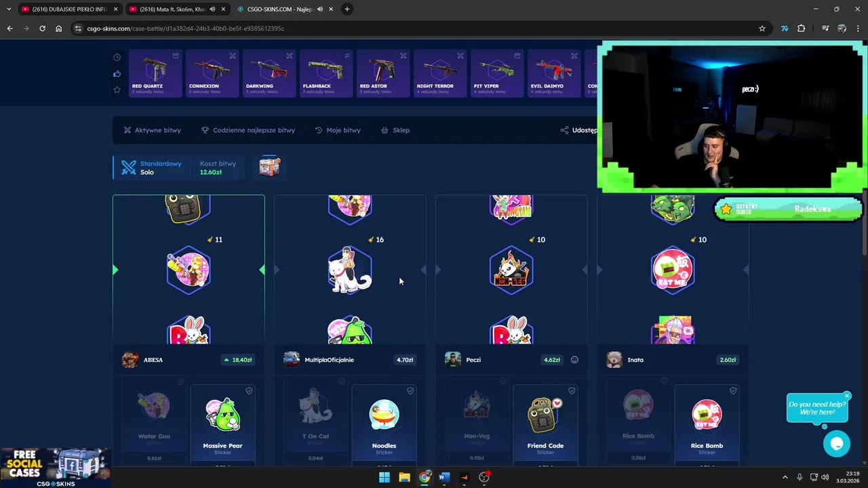This screenshot has height=488, width=868.
Task: Open Moje bitwy tab
Action: click(x=338, y=130)
